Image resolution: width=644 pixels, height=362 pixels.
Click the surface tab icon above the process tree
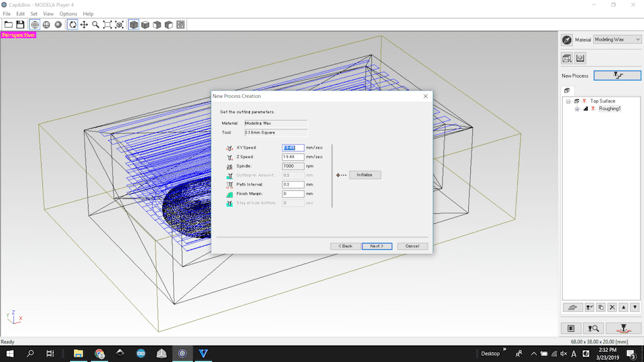click(x=567, y=90)
